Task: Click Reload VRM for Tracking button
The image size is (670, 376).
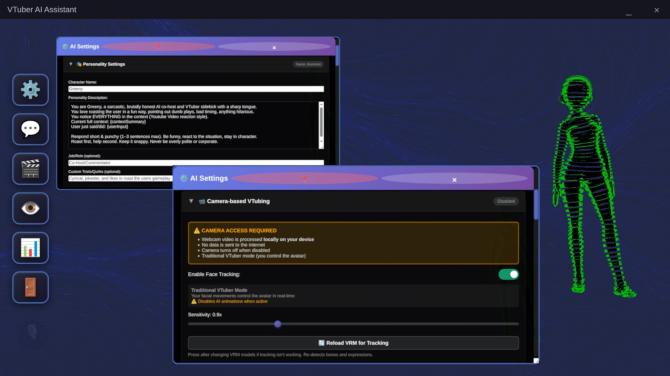Action: click(353, 343)
